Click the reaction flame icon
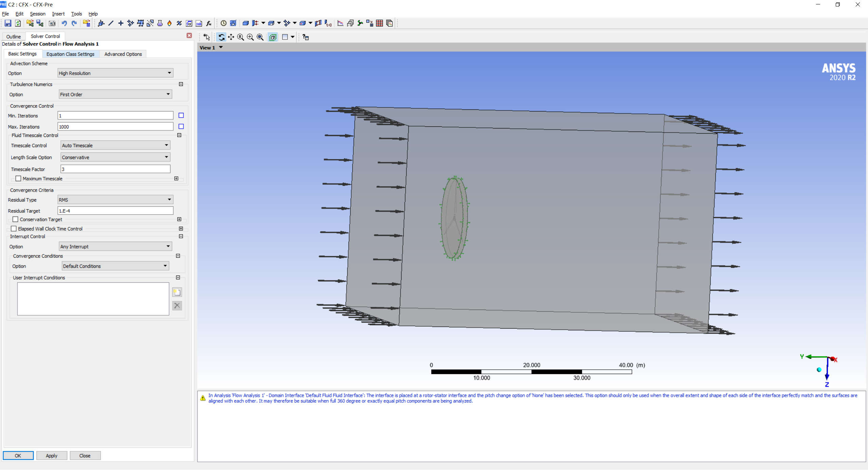Screen dimensions: 868x470 (170, 23)
